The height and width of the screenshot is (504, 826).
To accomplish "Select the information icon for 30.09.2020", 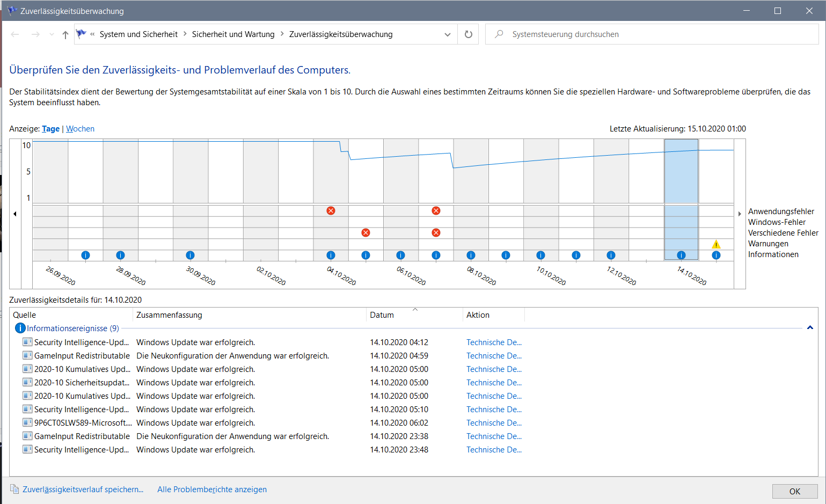I will point(190,255).
